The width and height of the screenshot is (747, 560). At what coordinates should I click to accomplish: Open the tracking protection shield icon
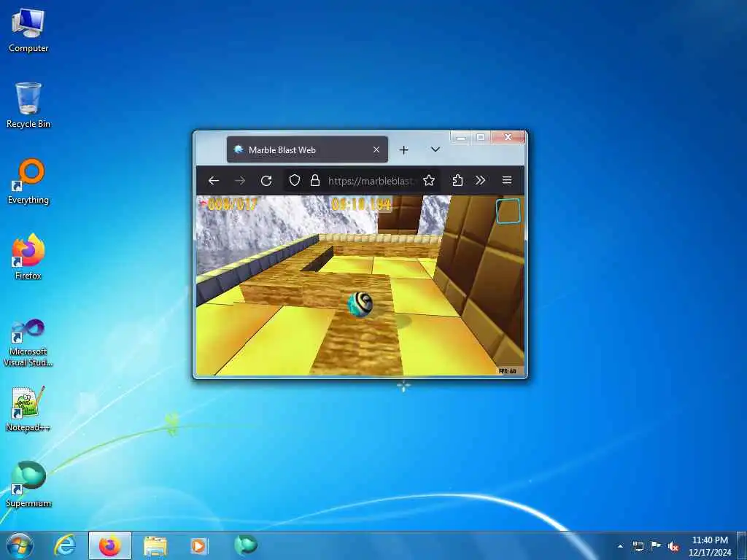click(x=295, y=181)
